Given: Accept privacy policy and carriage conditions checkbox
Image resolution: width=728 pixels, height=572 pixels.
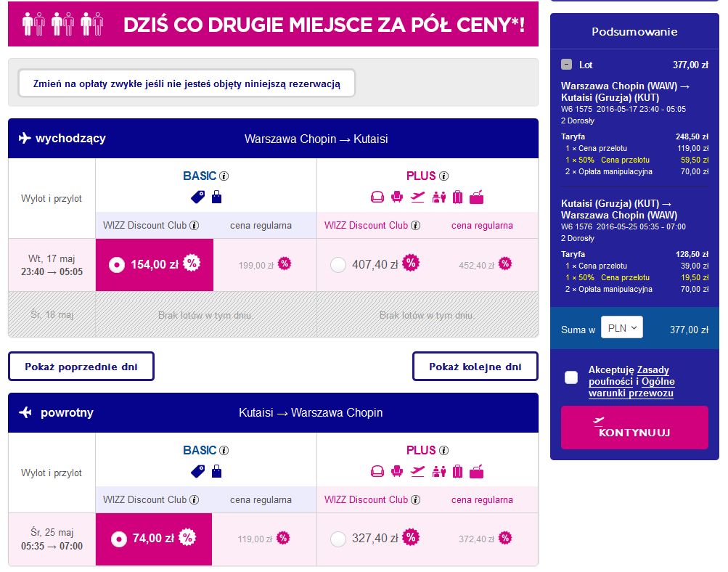Looking at the screenshot, I should [571, 377].
